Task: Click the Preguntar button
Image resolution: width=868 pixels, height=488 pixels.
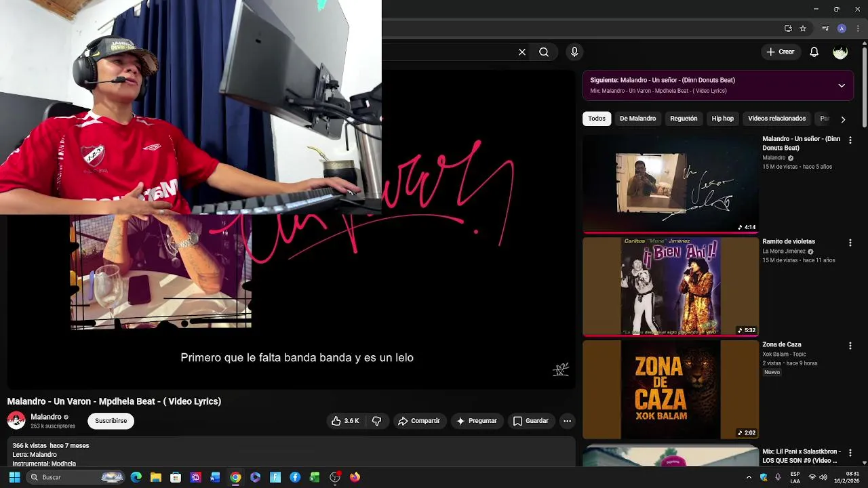Action: [477, 421]
